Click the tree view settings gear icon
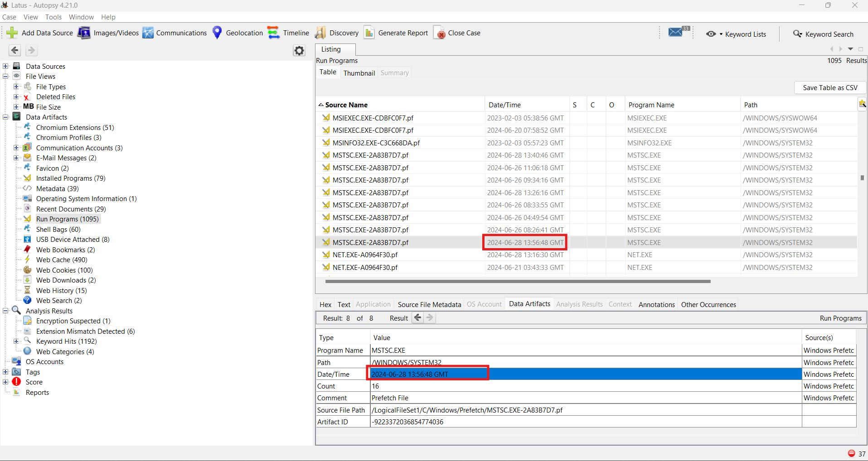Screen dimensions: 868x461 point(299,50)
